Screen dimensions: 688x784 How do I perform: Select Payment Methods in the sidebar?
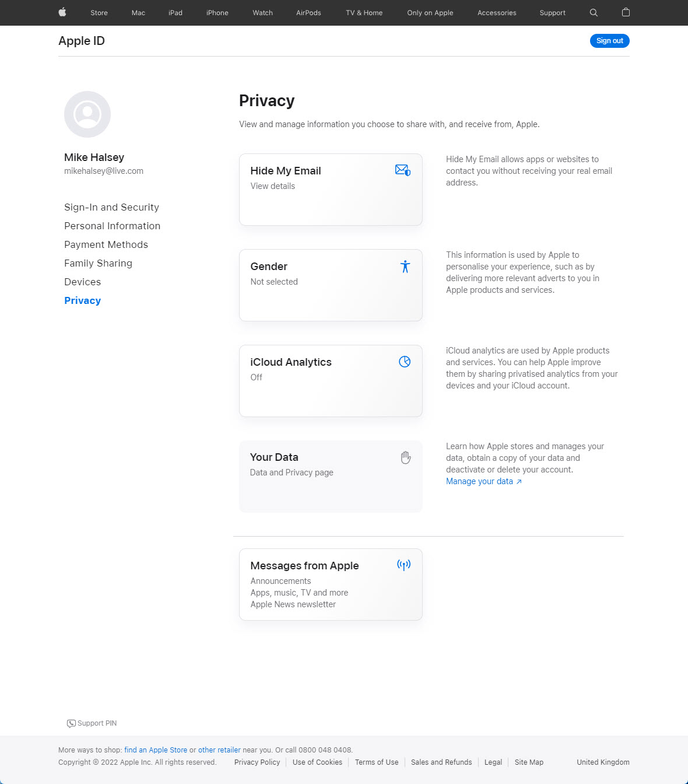(x=106, y=244)
